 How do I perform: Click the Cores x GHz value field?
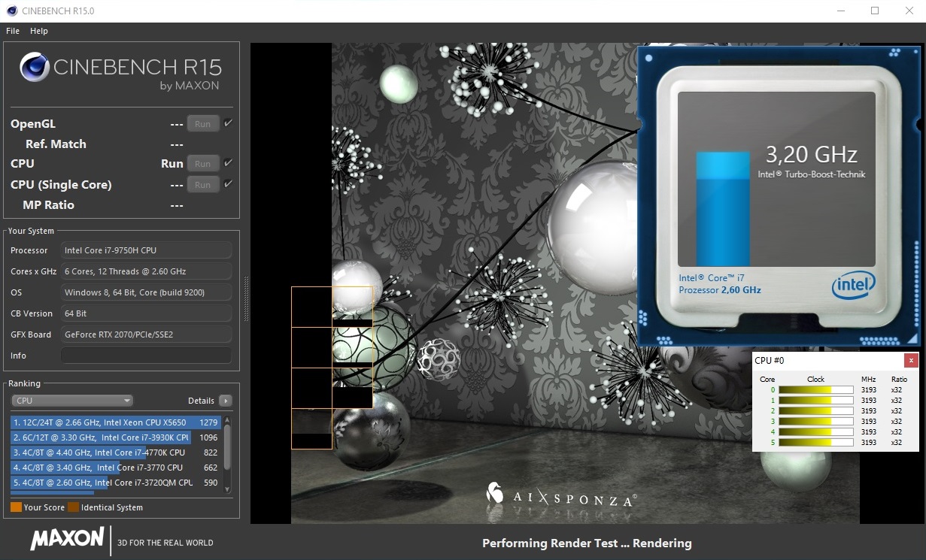pyautogui.click(x=146, y=271)
